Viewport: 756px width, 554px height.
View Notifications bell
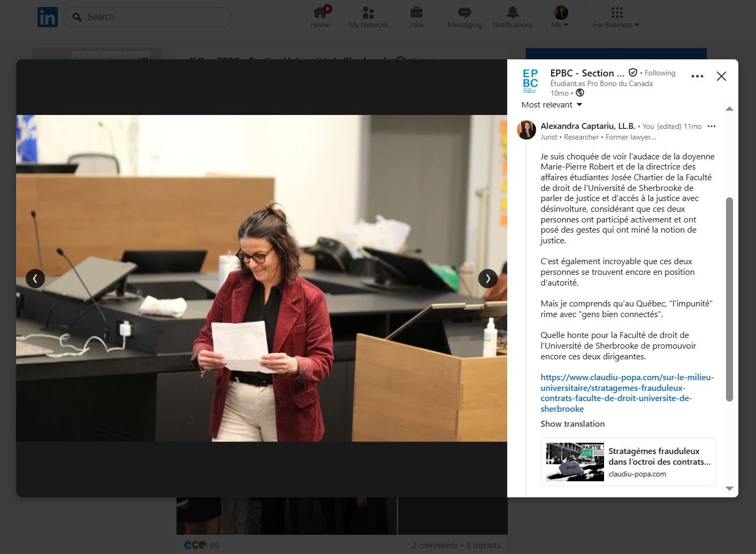click(x=513, y=17)
